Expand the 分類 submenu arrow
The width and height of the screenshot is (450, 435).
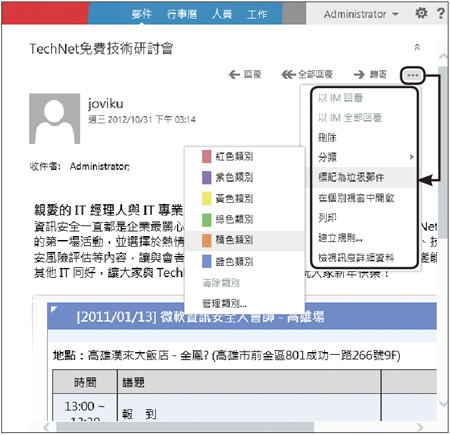pyautogui.click(x=412, y=157)
